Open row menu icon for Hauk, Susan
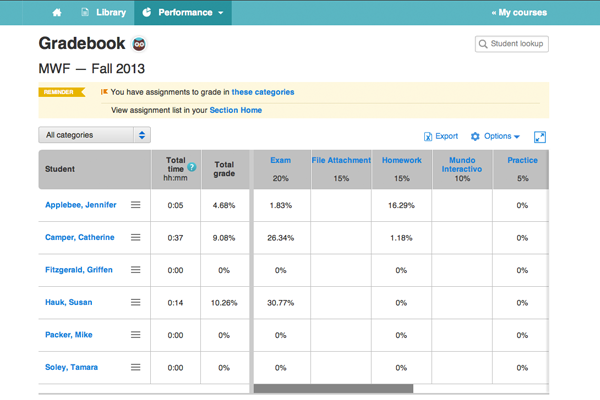This screenshot has height=400, width=600. click(136, 302)
